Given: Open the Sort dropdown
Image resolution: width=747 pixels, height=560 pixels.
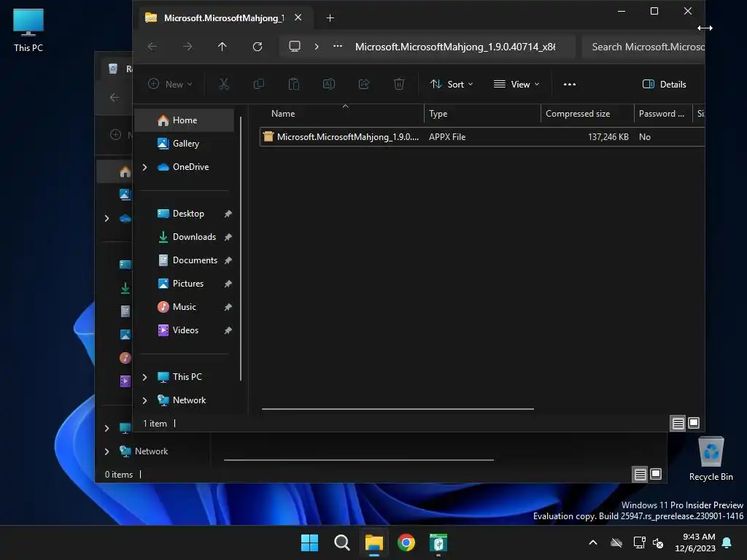Looking at the screenshot, I should tap(451, 85).
